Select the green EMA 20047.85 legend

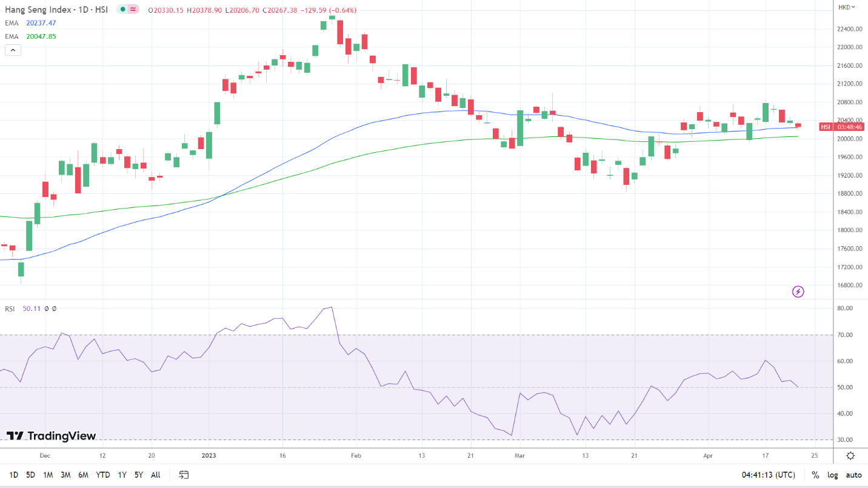31,36
